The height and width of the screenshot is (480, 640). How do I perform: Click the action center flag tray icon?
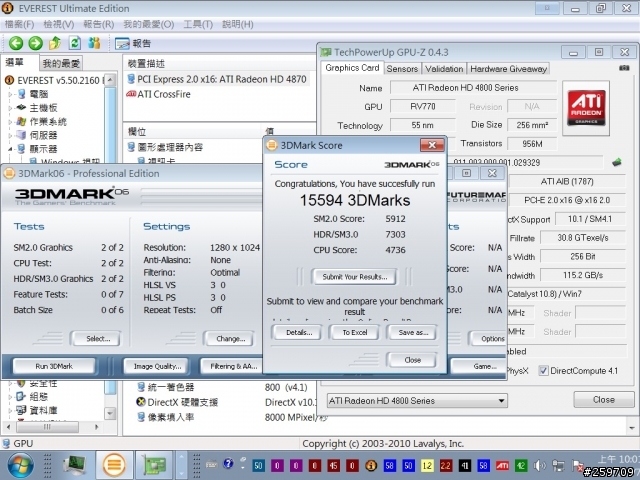tap(577, 465)
